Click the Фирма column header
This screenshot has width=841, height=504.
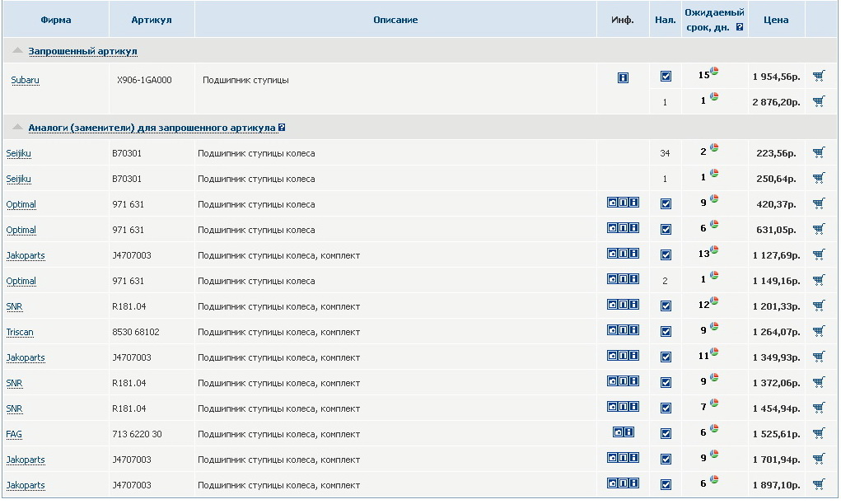pyautogui.click(x=56, y=20)
